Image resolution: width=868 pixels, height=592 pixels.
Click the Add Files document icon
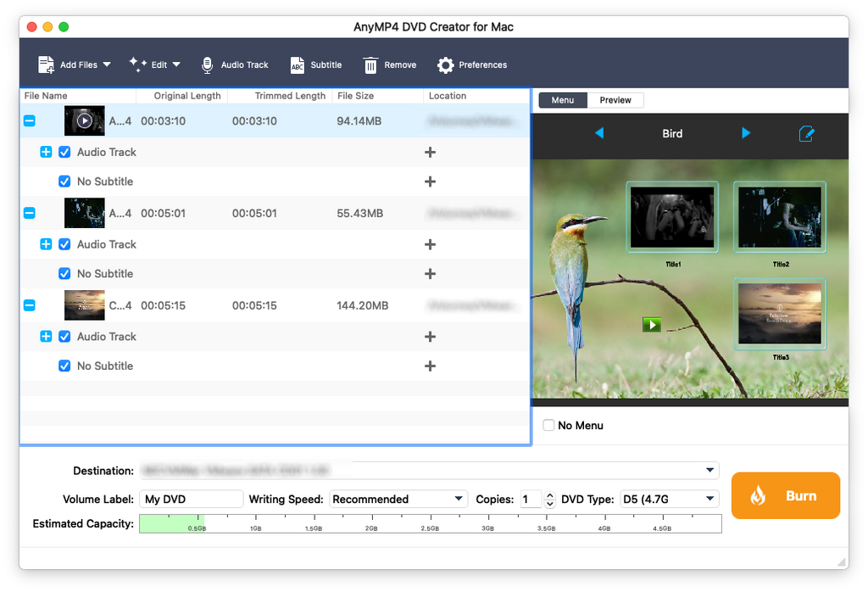point(46,64)
